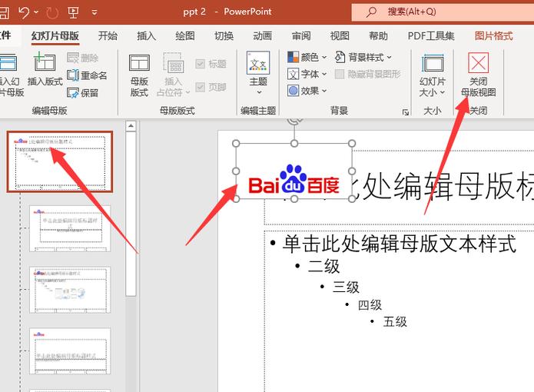This screenshot has height=392, width=534.
Task: Click the search box 搜索(Alt+Q)
Action: click(443, 12)
